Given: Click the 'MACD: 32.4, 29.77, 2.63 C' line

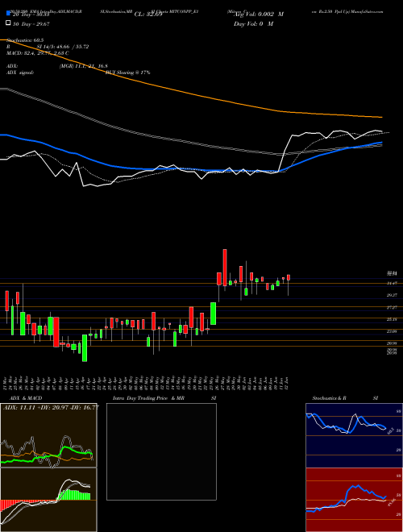Looking at the screenshot, I should coord(38,53).
